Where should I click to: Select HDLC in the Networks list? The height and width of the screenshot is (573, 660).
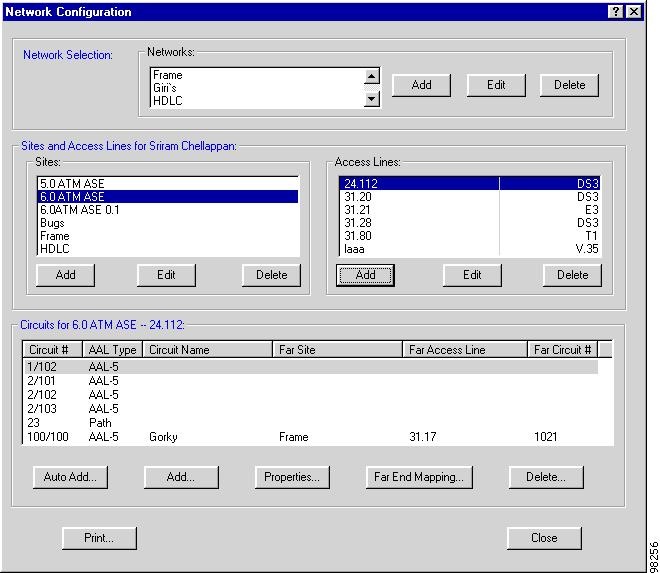pyautogui.click(x=167, y=101)
